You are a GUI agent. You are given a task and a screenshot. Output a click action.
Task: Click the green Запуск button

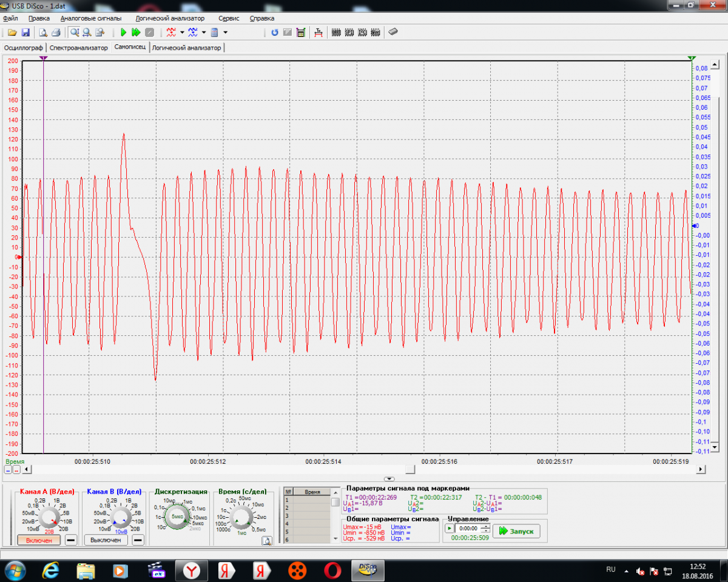[x=516, y=531]
